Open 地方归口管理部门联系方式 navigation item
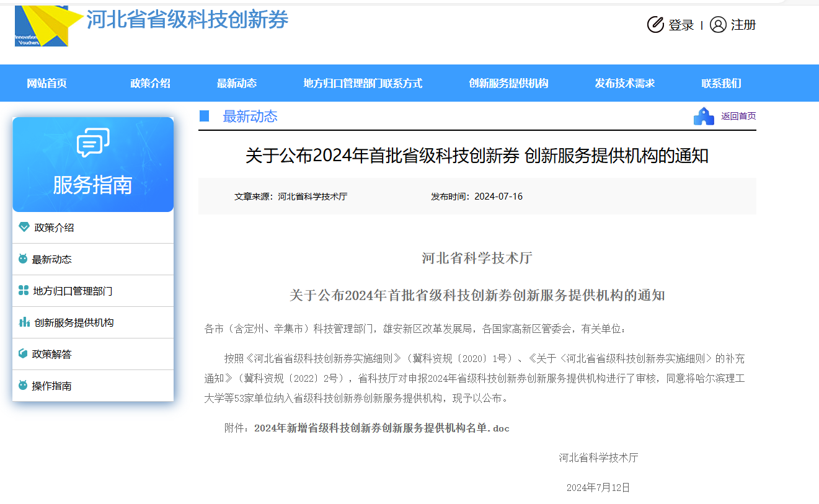Image resolution: width=819 pixels, height=504 pixels. point(363,83)
